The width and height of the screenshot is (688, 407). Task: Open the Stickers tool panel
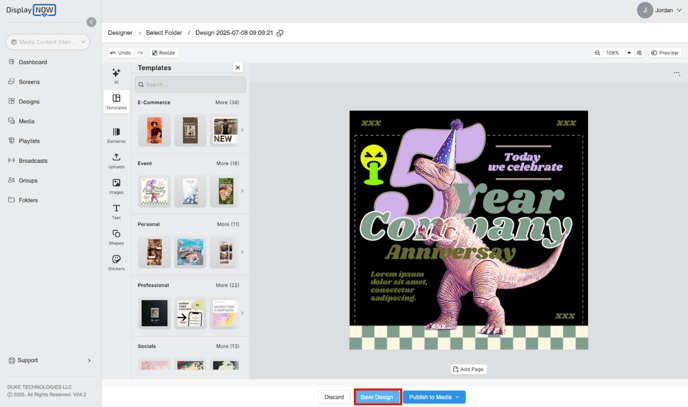(x=116, y=262)
